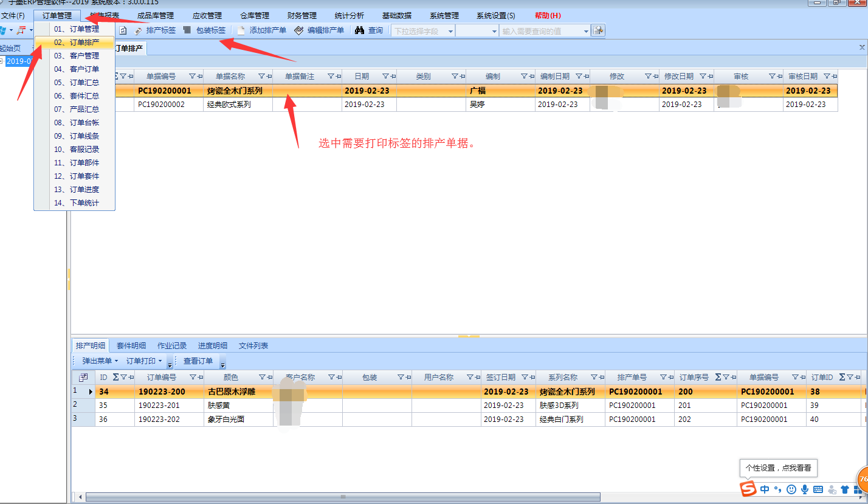Image resolution: width=868 pixels, height=504 pixels.
Task: Click the 排产标签 label toolbar icon
Action: 139,30
